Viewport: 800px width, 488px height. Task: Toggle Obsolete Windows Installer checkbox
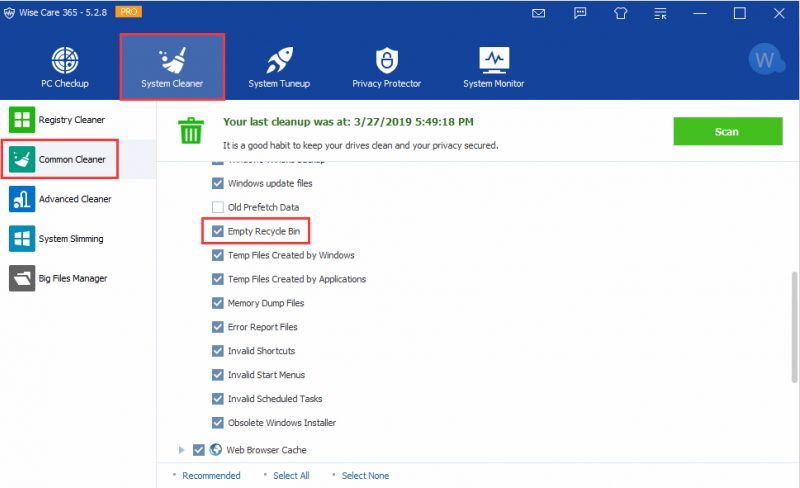(x=218, y=423)
